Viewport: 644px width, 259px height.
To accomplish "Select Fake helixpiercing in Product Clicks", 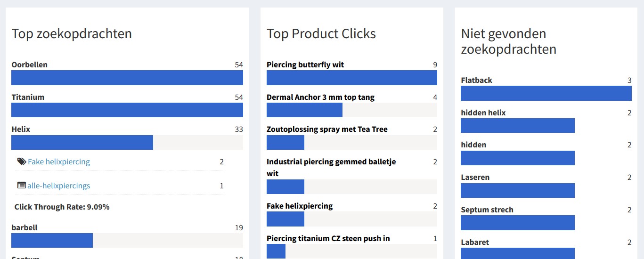I will click(x=300, y=206).
